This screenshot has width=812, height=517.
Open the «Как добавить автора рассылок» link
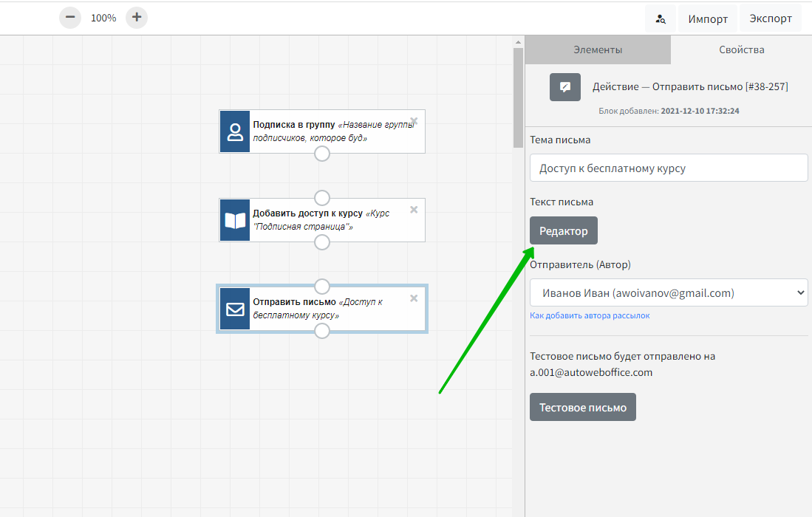tap(590, 315)
